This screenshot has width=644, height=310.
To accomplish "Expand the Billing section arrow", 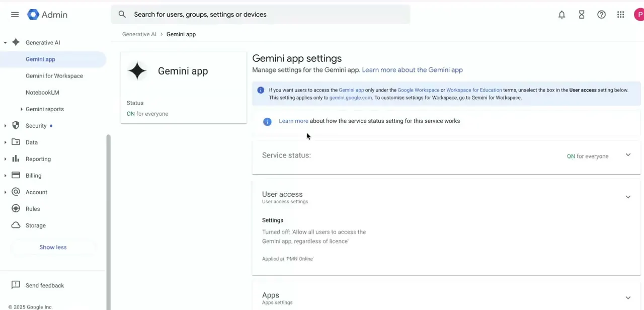I will pos(5,176).
